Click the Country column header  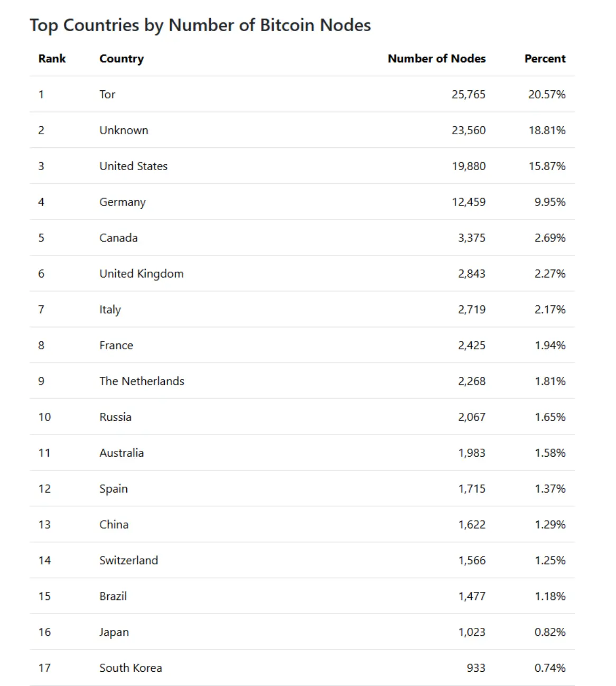(122, 59)
